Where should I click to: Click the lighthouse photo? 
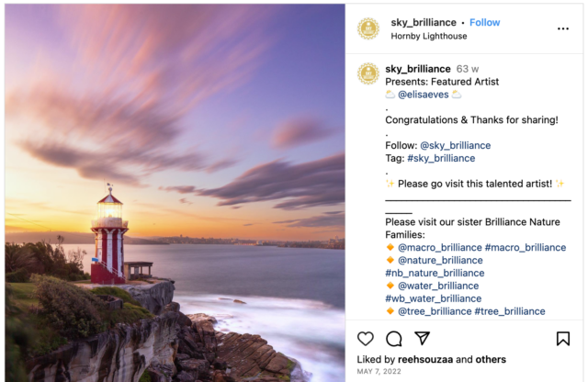(175, 193)
